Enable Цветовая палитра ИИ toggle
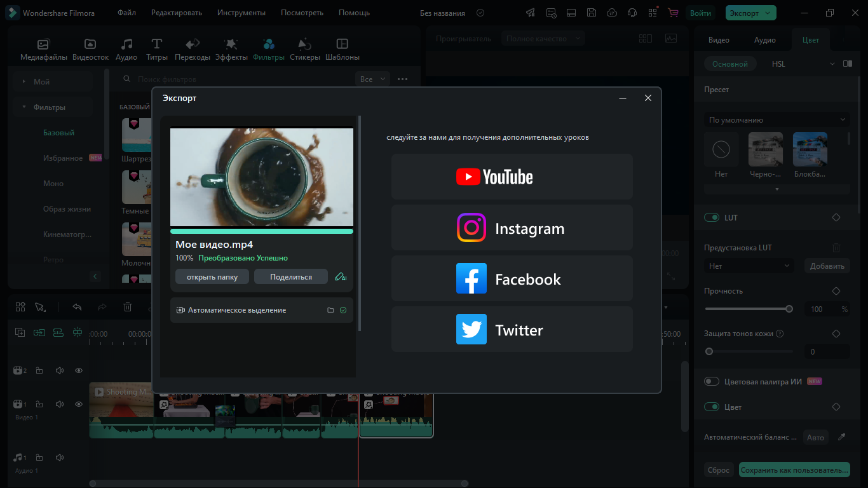 pos(712,381)
